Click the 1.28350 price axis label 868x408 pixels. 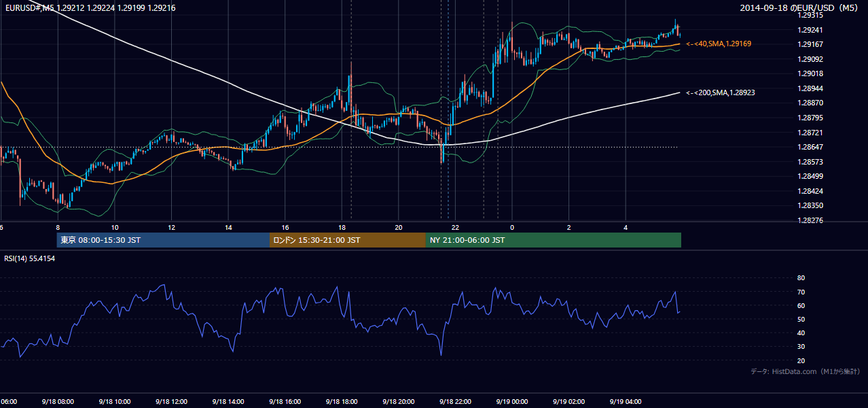click(810, 205)
